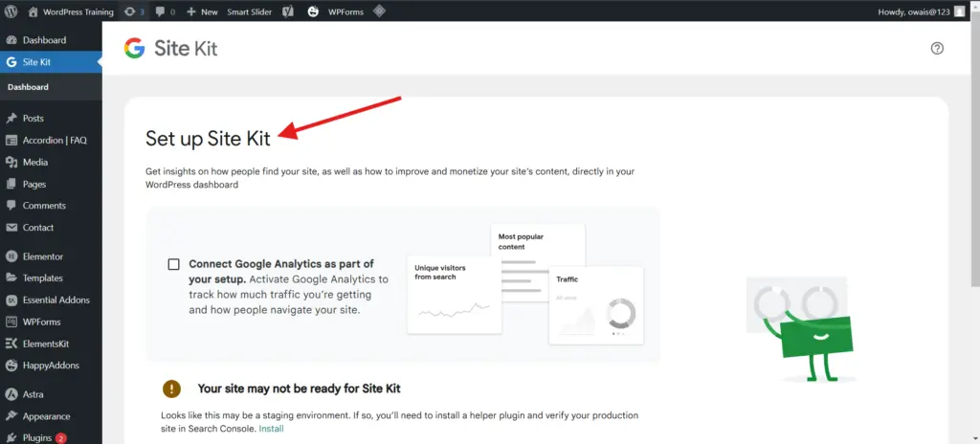Click the Essential Addons sidebar icon
The height and width of the screenshot is (444, 980).
[x=11, y=300]
